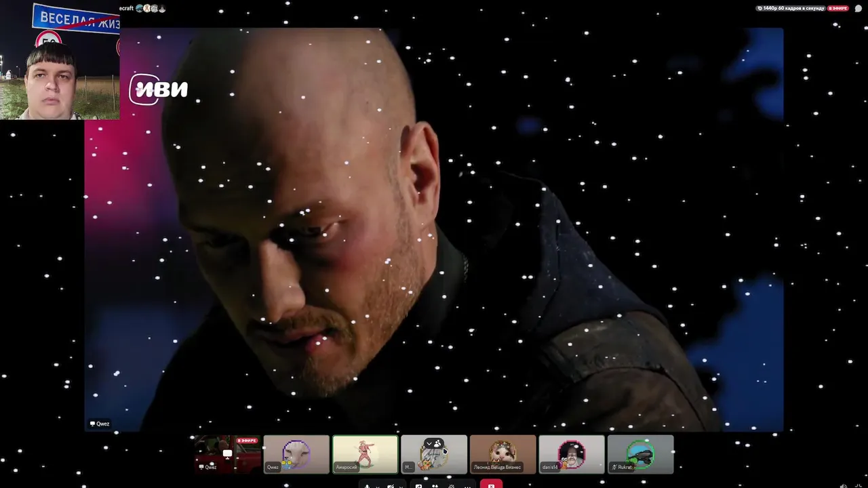The width and height of the screenshot is (868, 488).
Task: Click the muted microphone icon on Rukrat's tile
Action: (x=614, y=467)
